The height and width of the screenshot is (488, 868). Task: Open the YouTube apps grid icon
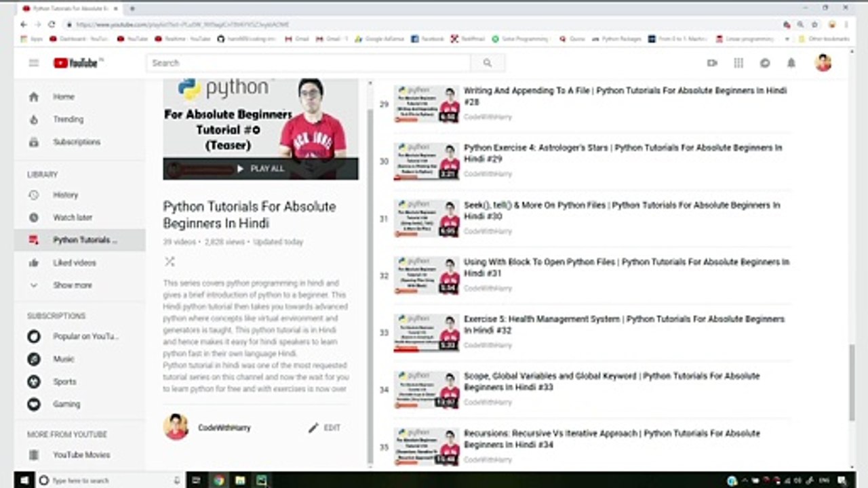(738, 63)
